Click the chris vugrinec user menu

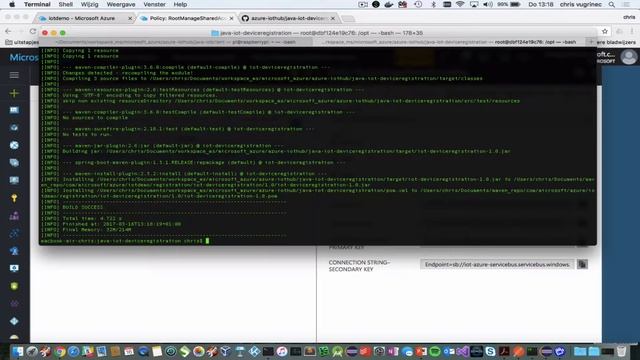pyautogui.click(x=580, y=4)
